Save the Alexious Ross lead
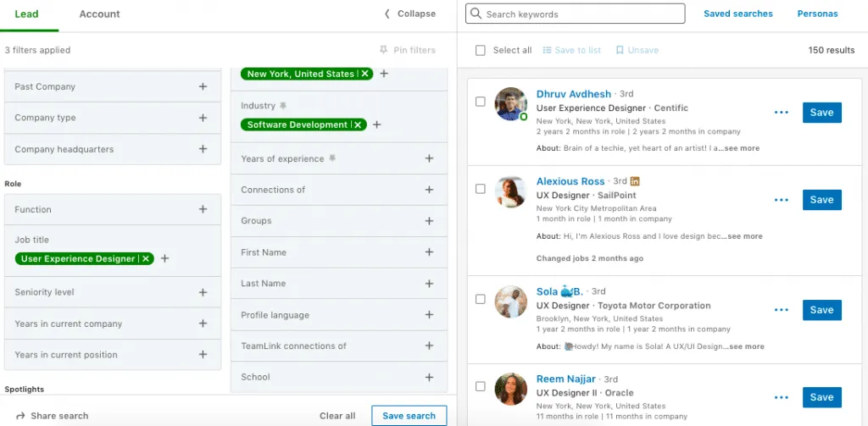Image resolution: width=868 pixels, height=426 pixels. tap(822, 200)
